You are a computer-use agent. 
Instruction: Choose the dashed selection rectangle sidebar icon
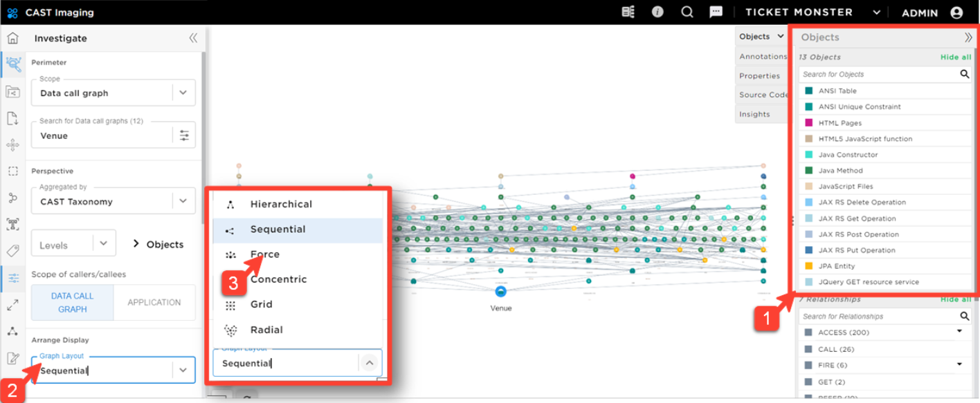(x=12, y=171)
